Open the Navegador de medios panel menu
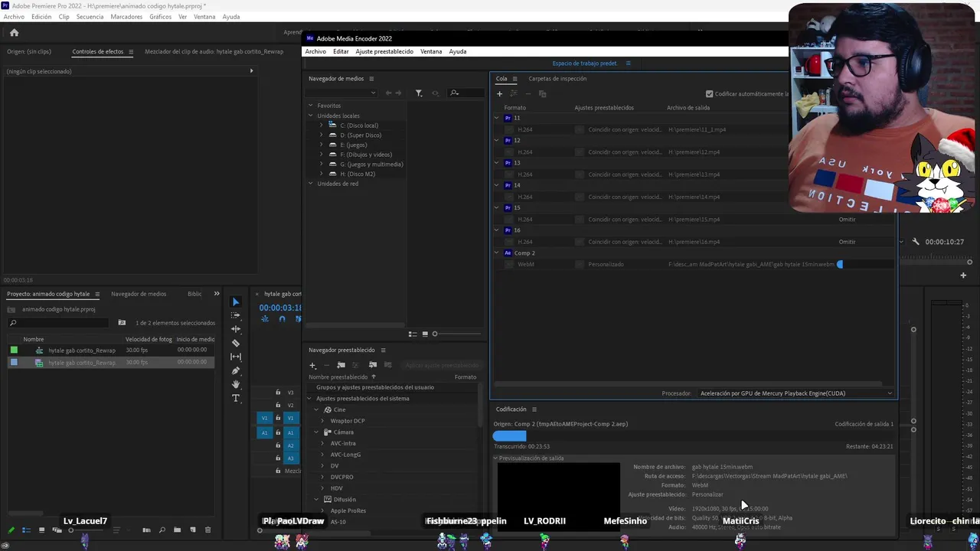This screenshot has width=980, height=551. [x=371, y=79]
